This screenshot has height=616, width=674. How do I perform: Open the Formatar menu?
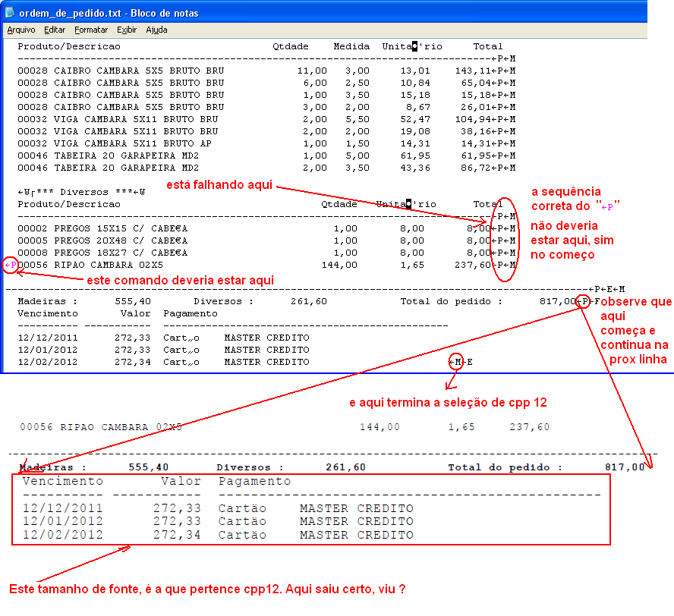pyautogui.click(x=91, y=30)
